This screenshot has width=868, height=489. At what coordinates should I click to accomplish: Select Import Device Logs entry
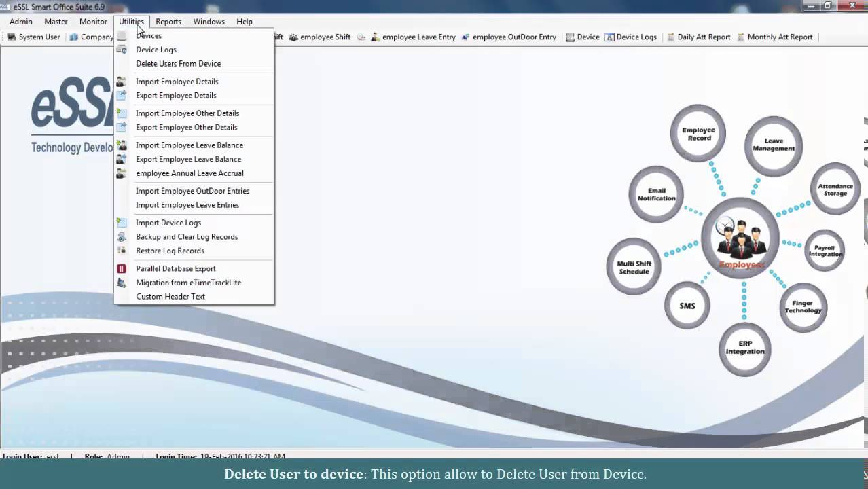194,223
